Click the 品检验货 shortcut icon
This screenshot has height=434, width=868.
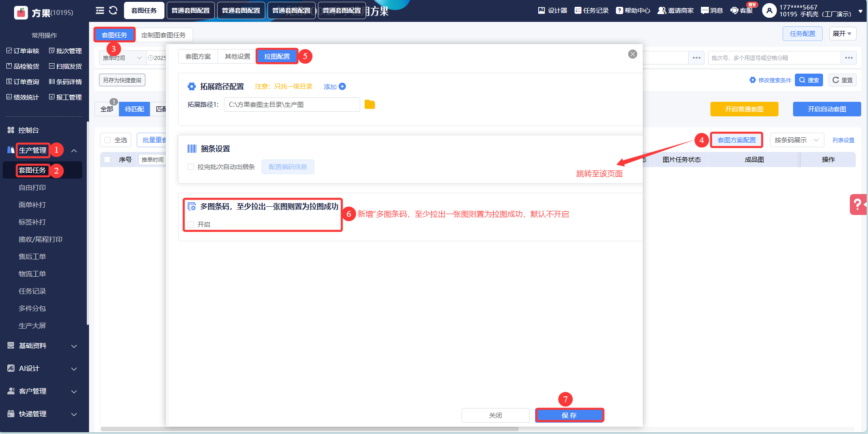(x=9, y=66)
